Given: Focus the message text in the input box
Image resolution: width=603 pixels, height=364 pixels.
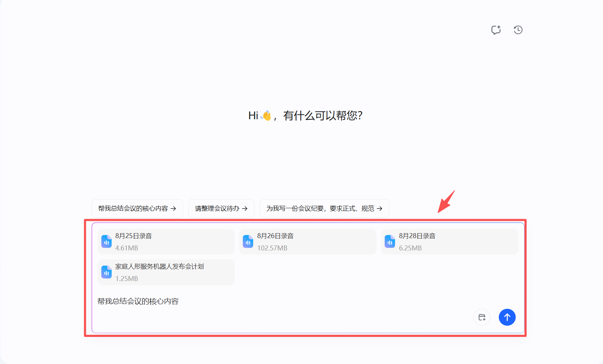Looking at the screenshot, I should [x=138, y=301].
